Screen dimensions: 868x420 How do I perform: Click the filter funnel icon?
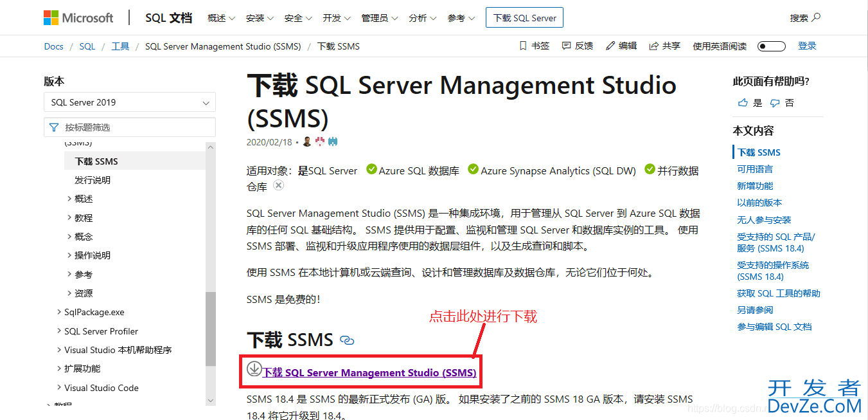click(54, 127)
